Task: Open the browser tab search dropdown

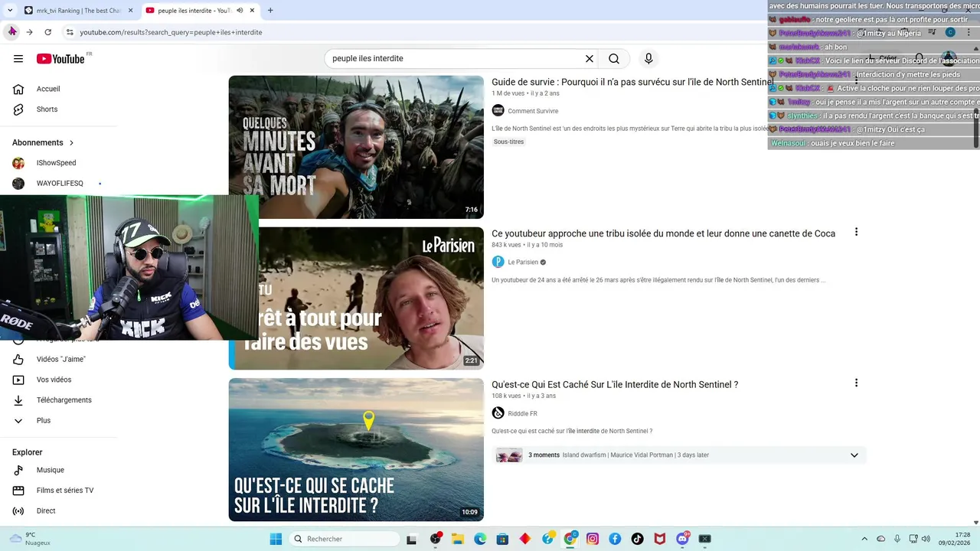Action: coord(11,11)
